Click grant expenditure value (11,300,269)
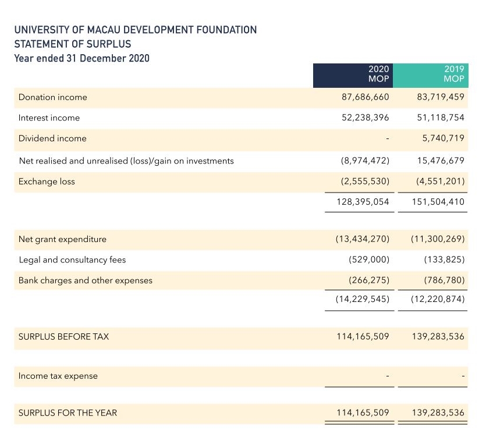Screen dimensions: 486x448 click(x=438, y=239)
